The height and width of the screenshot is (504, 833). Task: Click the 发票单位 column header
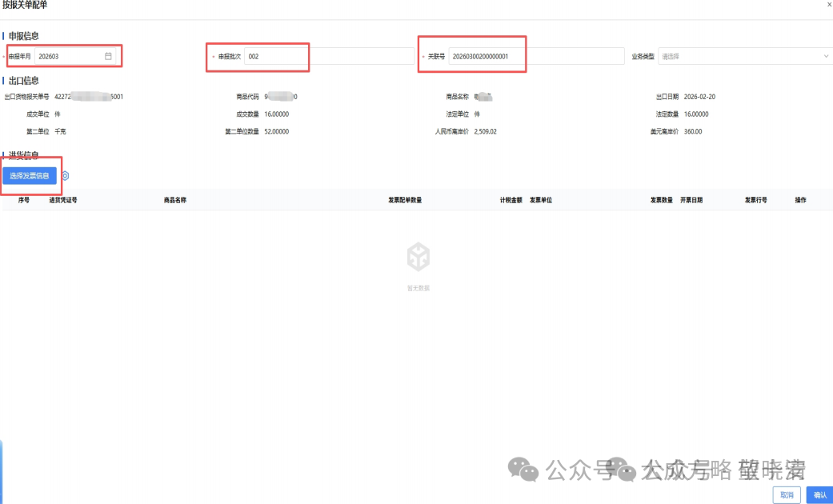(x=541, y=200)
